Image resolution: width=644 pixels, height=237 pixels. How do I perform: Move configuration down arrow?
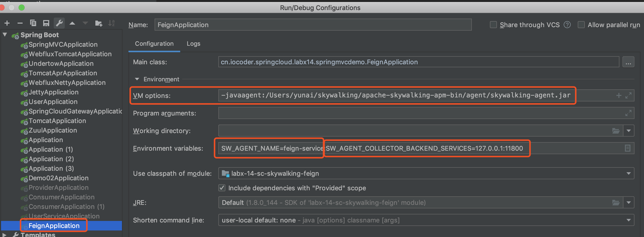pyautogui.click(x=85, y=23)
